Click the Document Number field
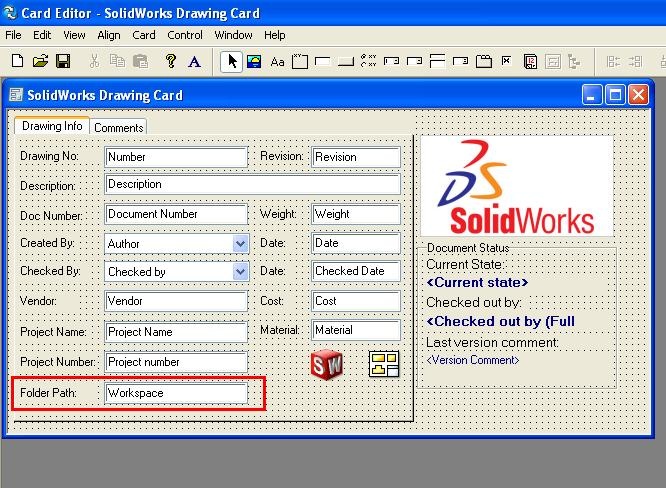This screenshot has width=666, height=488. [176, 214]
